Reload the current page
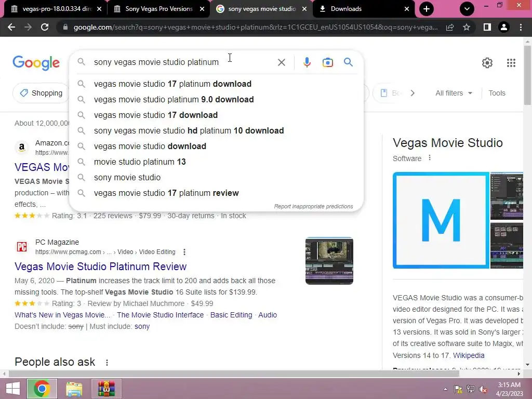Viewport: 532px width, 399px height. click(x=45, y=27)
